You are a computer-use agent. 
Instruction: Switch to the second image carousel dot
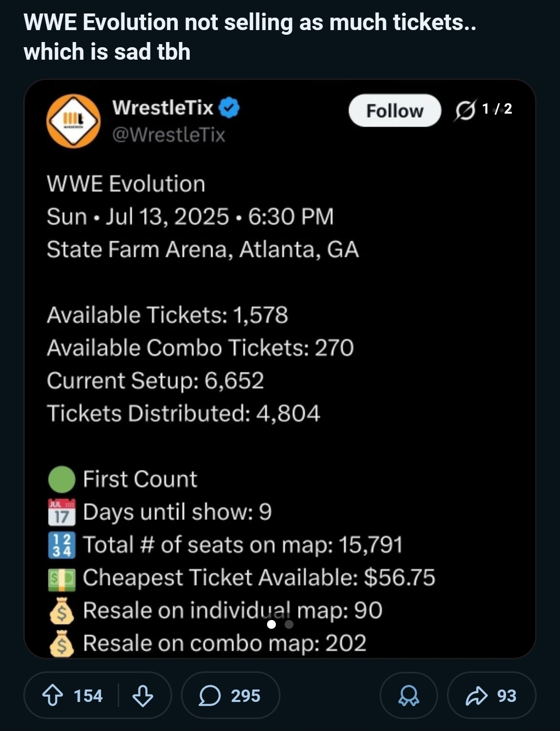click(x=289, y=624)
